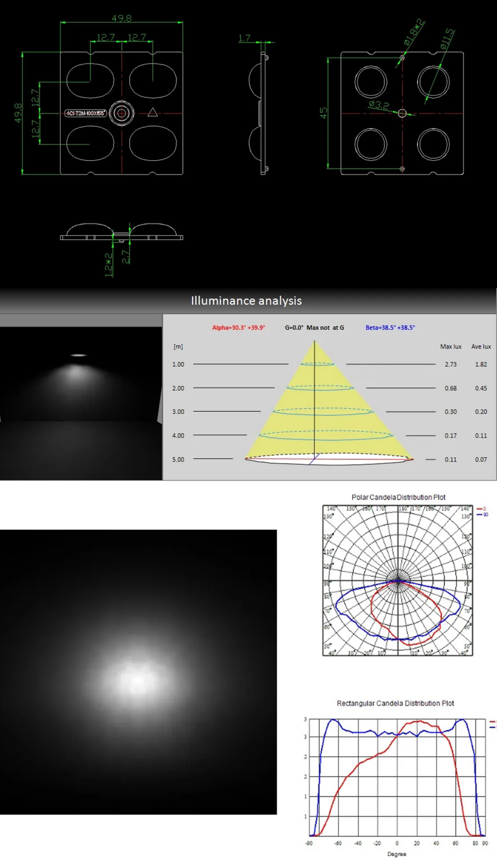Click the blue Beta=38.5° +38.5° label
This screenshot has height=868, width=497.
coord(390,328)
